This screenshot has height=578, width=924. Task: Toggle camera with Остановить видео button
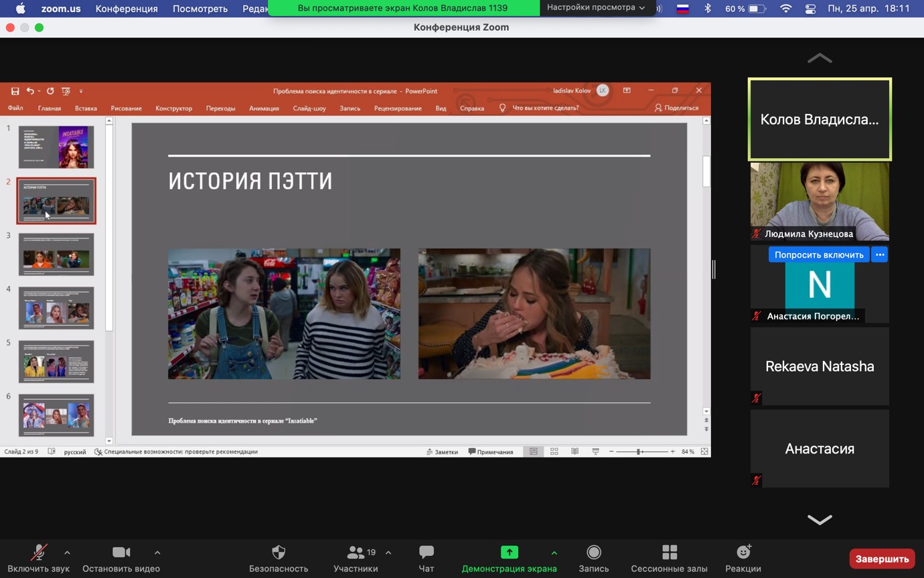pyautogui.click(x=121, y=559)
